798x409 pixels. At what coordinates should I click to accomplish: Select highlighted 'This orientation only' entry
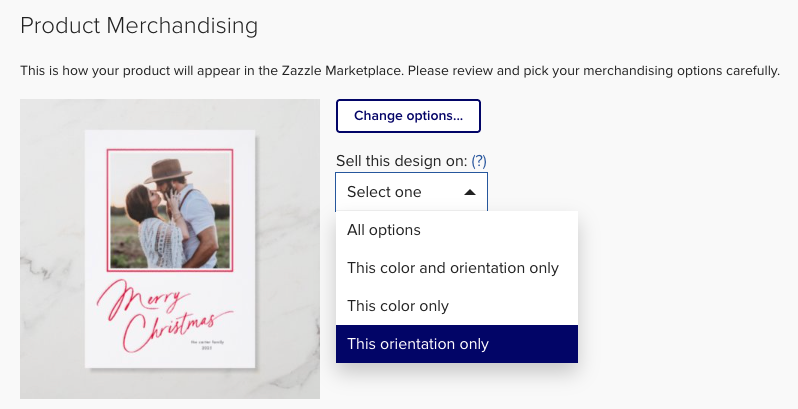click(417, 344)
